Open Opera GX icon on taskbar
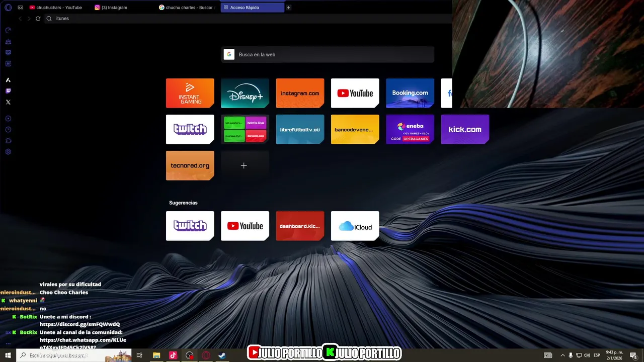 (206, 355)
